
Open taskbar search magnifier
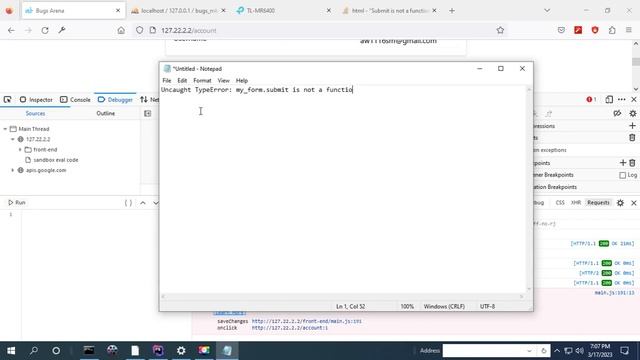tap(34, 351)
